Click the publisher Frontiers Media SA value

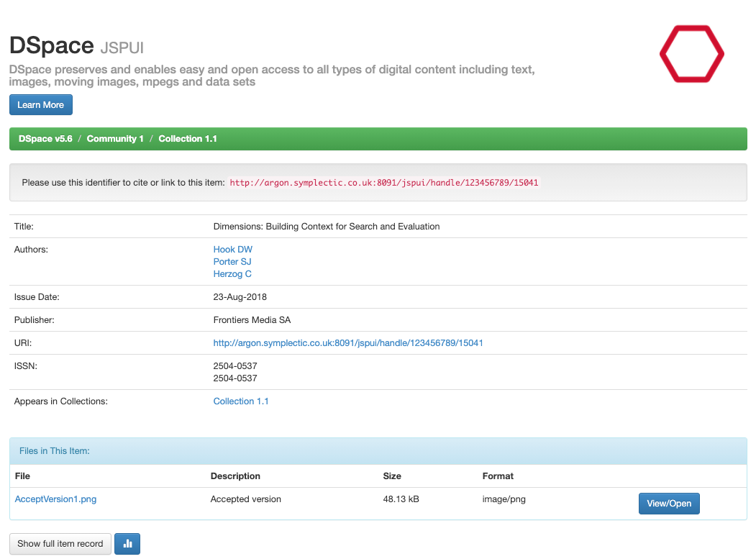(x=252, y=320)
